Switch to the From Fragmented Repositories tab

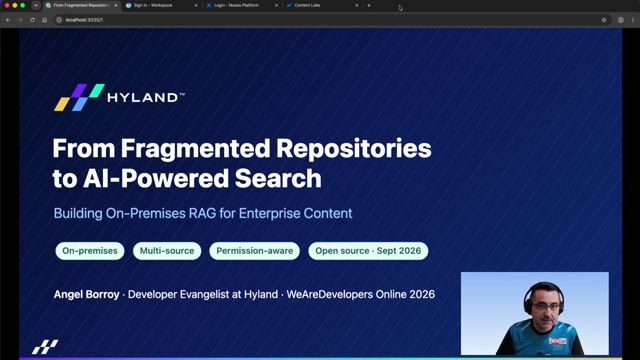tap(81, 5)
